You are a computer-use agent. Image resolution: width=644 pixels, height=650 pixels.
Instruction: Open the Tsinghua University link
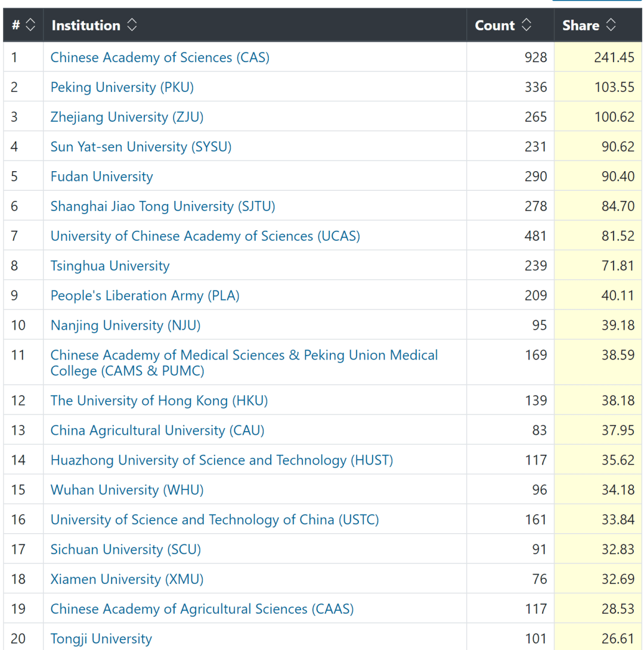pyautogui.click(x=110, y=266)
